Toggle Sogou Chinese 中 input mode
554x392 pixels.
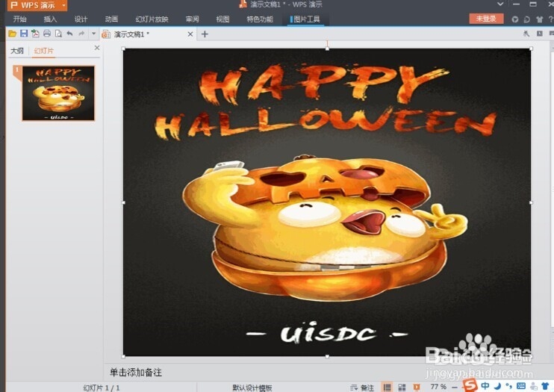click(x=485, y=385)
